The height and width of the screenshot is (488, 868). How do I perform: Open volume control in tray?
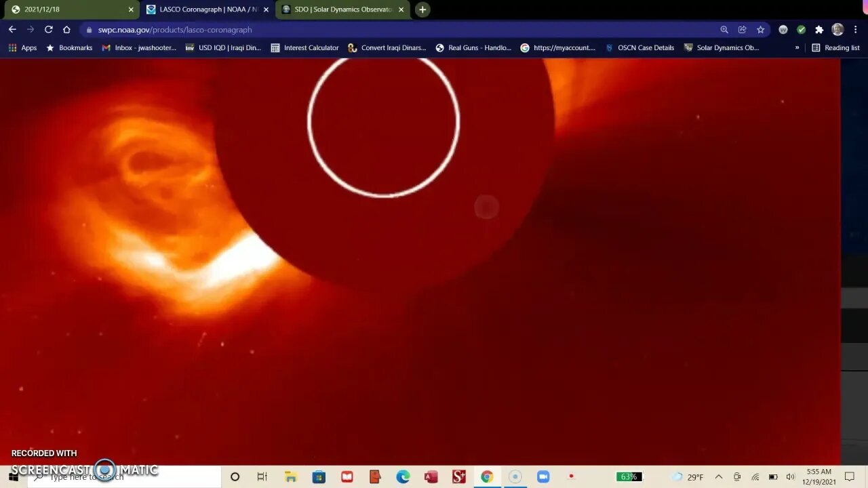click(x=790, y=477)
